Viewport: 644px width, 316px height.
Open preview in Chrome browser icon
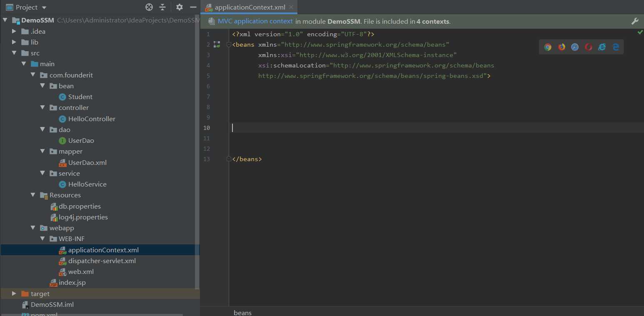tap(548, 47)
